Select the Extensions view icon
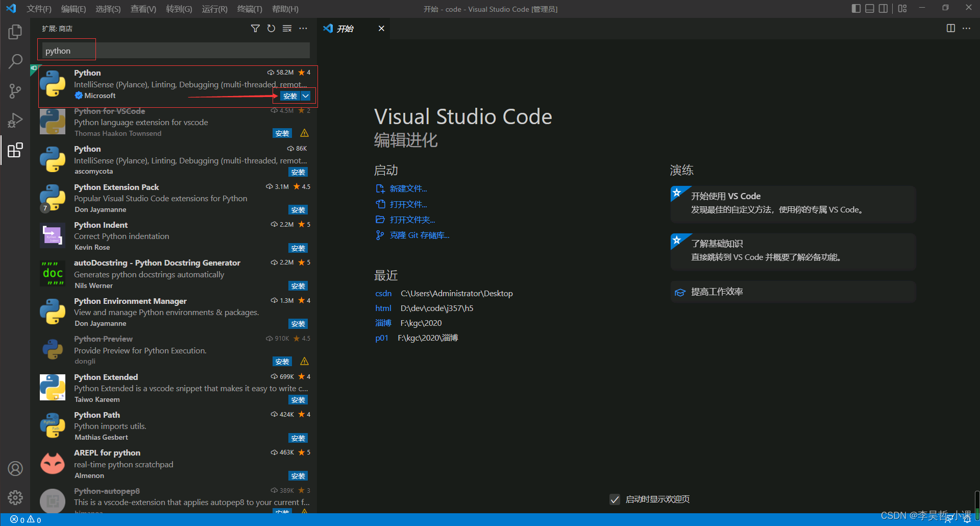The height and width of the screenshot is (526, 980). [x=15, y=150]
